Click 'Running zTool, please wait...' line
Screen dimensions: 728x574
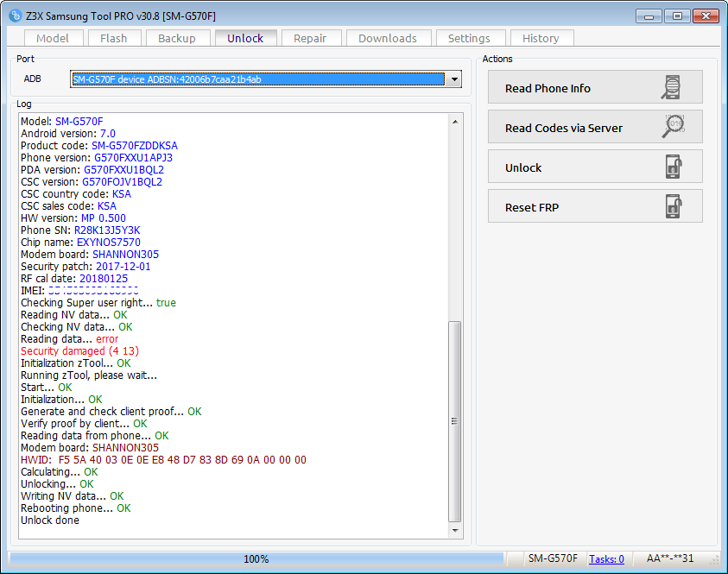tap(89, 375)
